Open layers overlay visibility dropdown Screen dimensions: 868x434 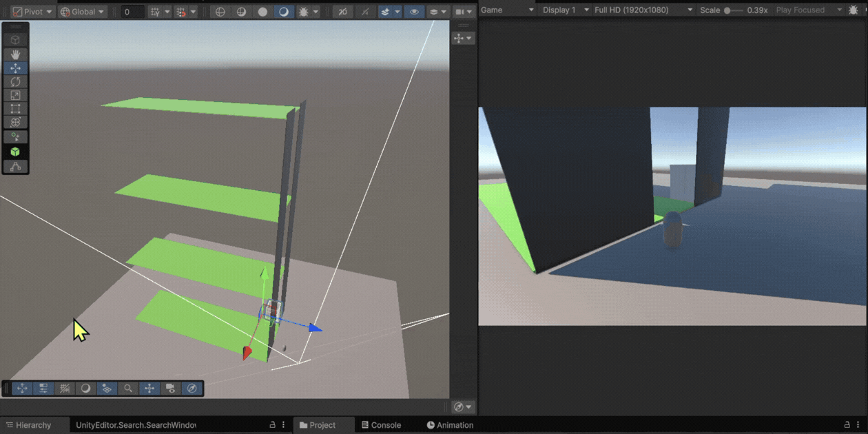(437, 12)
